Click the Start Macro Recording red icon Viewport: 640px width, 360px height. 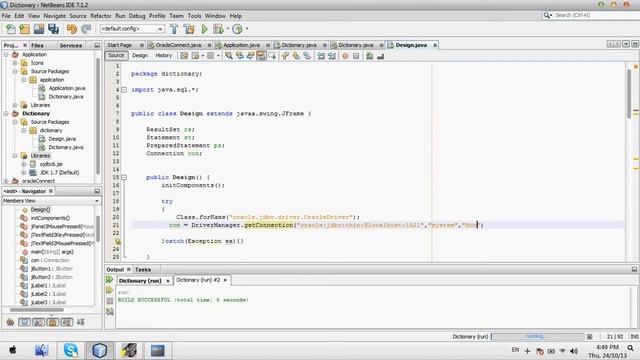tap(345, 56)
